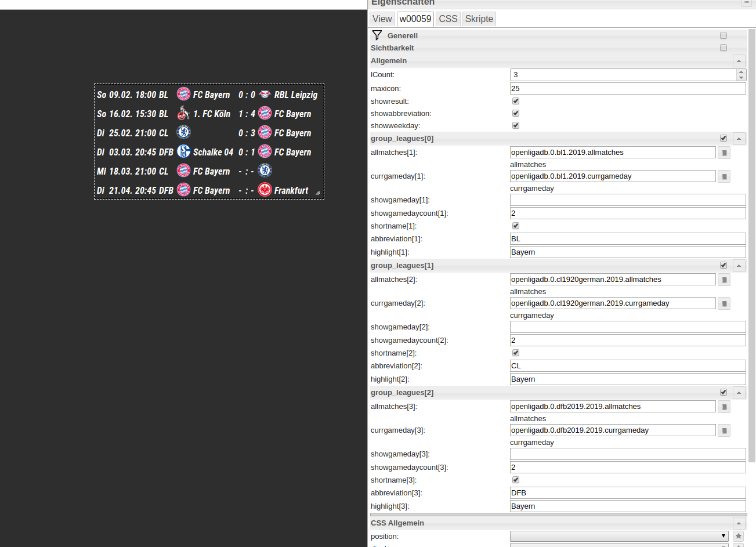The width and height of the screenshot is (756, 547).
Task: Decrease lCount with the down arrow
Action: coord(741,78)
